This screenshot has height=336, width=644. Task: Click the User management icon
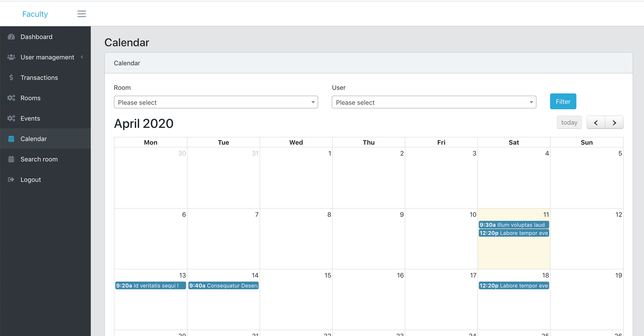click(11, 57)
